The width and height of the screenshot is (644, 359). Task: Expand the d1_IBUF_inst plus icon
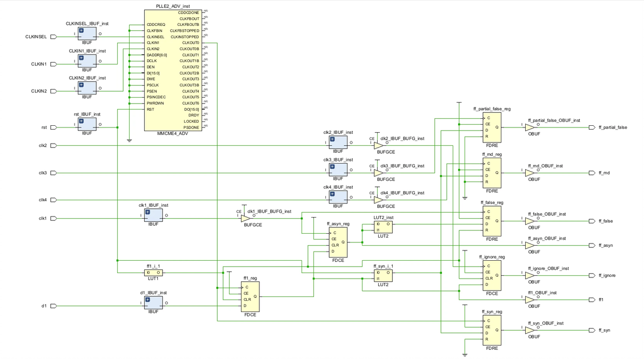[x=147, y=300]
